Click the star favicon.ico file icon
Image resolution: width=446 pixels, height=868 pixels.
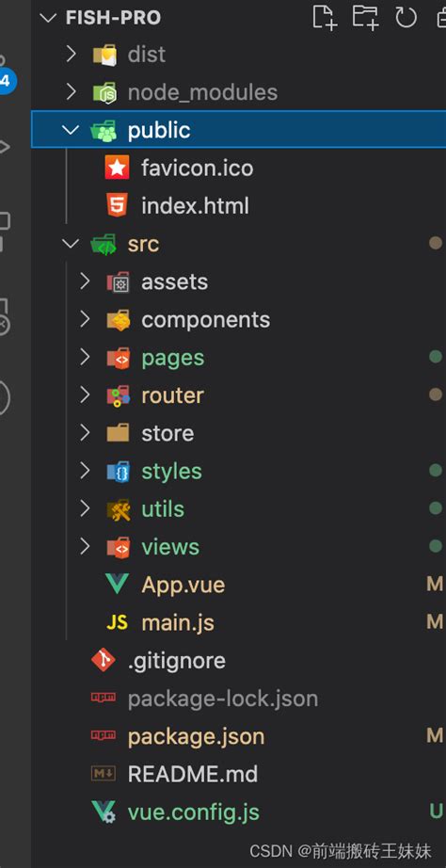click(118, 168)
